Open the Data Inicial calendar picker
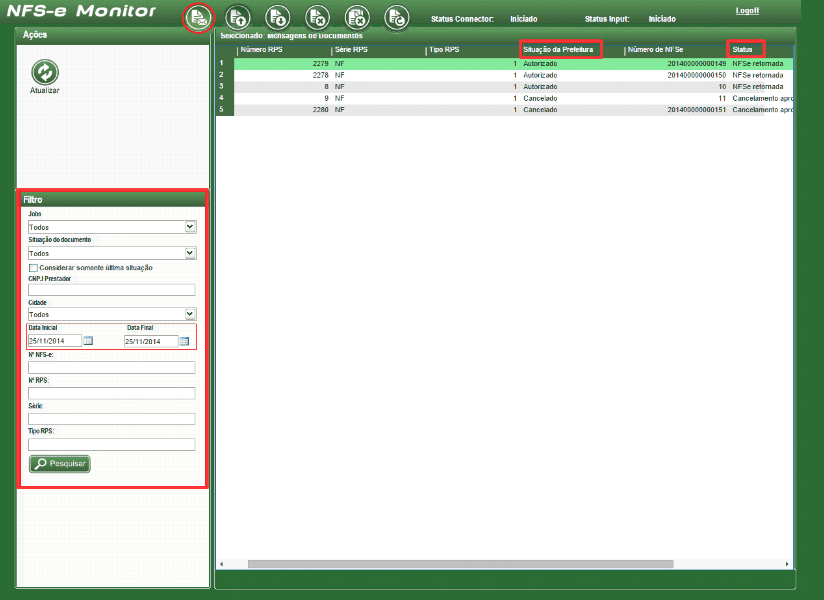824x600 pixels. point(88,341)
